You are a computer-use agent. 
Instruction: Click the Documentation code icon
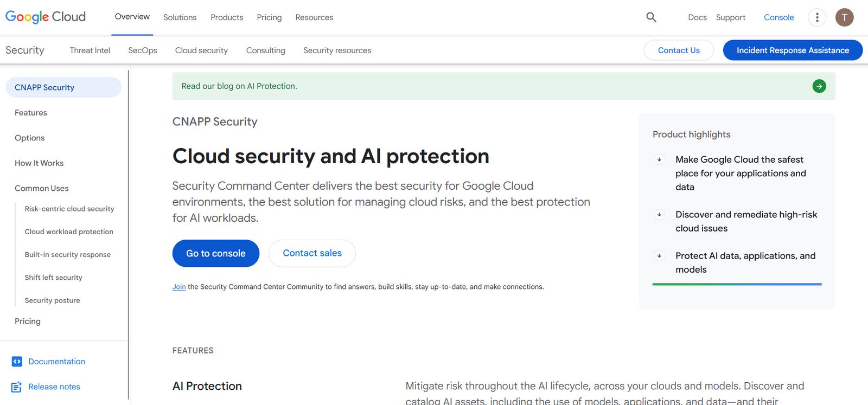click(x=17, y=362)
